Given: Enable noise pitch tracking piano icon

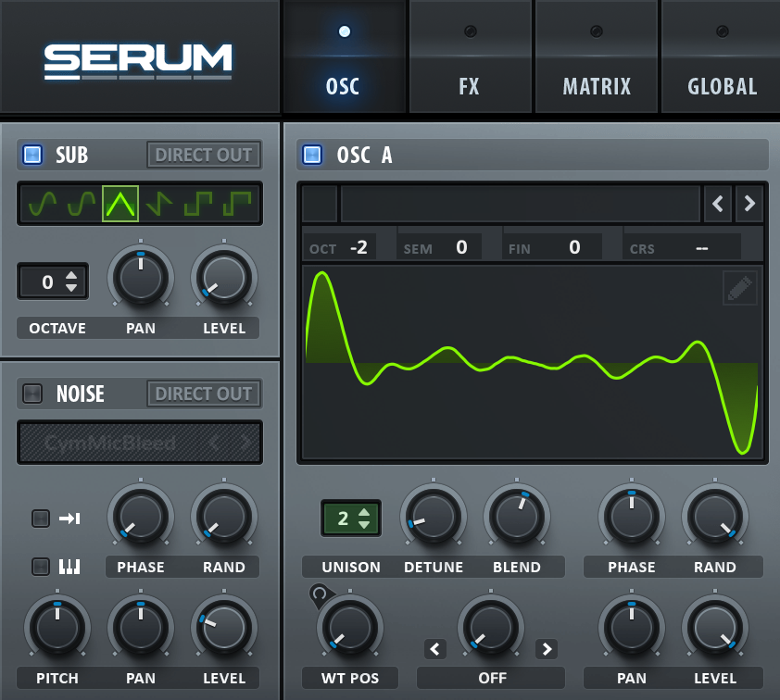Looking at the screenshot, I should click(41, 566).
